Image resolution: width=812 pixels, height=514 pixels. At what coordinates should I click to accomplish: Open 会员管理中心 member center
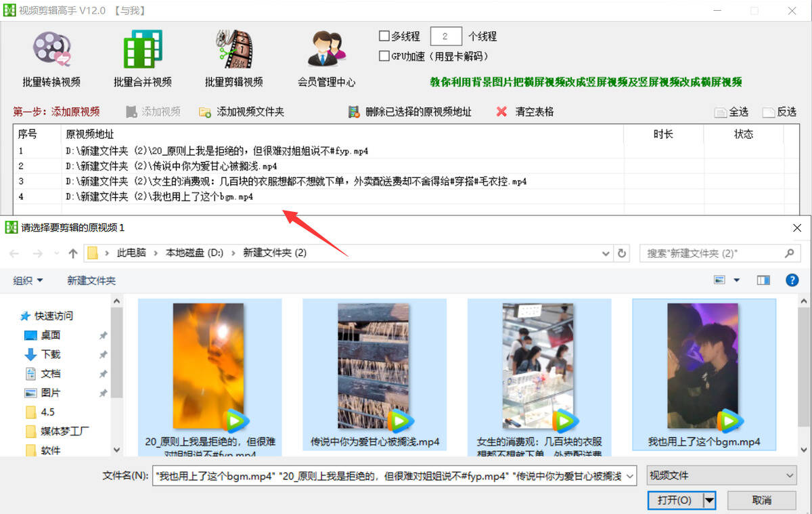point(326,50)
